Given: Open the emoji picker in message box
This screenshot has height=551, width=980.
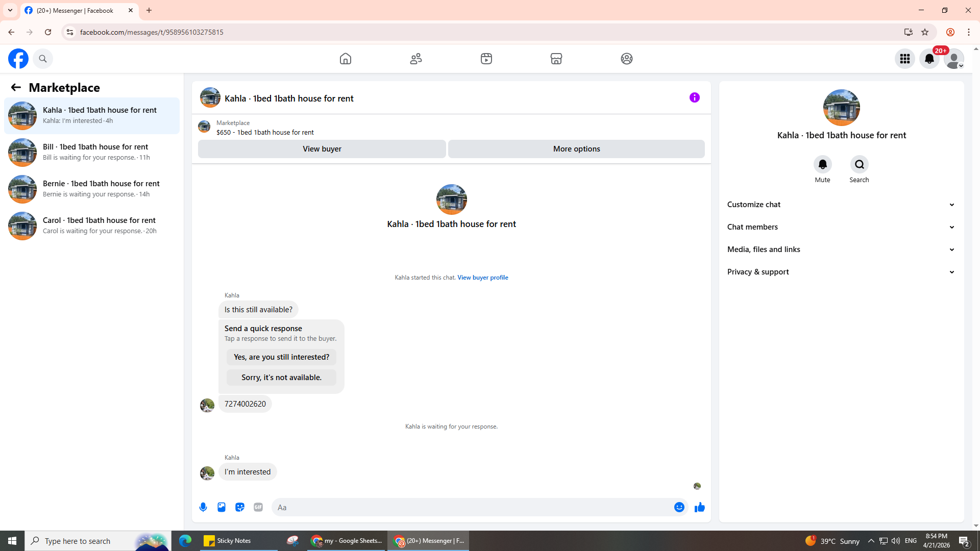Looking at the screenshot, I should pyautogui.click(x=679, y=507).
